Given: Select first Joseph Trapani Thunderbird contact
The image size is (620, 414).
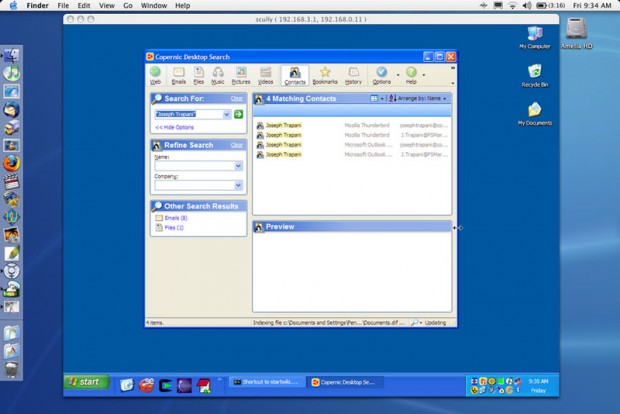Looking at the screenshot, I should [352, 125].
